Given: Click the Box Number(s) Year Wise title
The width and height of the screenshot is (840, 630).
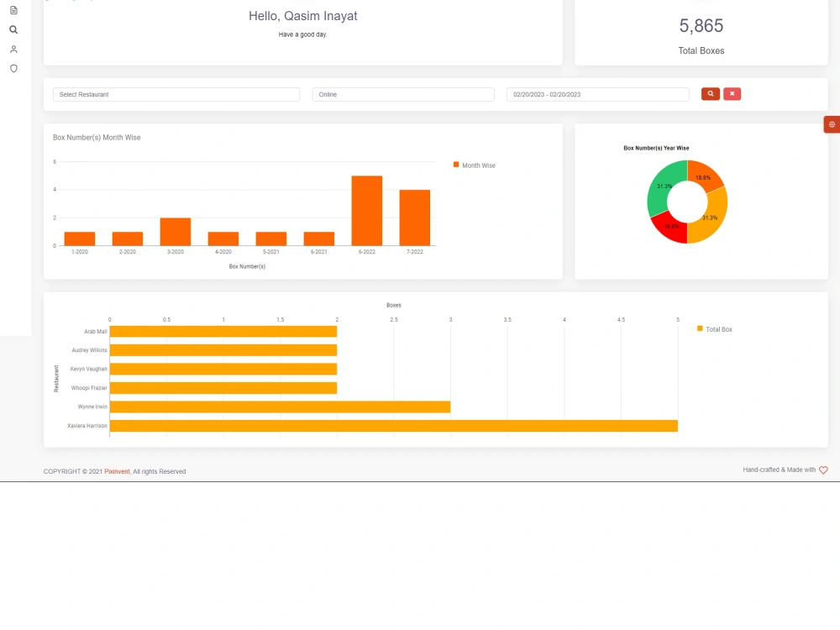Looking at the screenshot, I should tap(656, 148).
